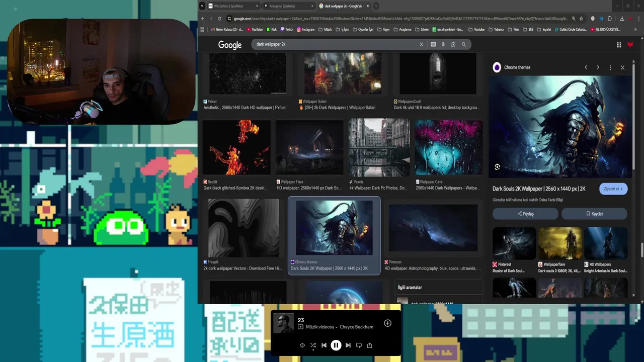Start voice search with microphone icon
The height and width of the screenshot is (362, 644).
443,44
